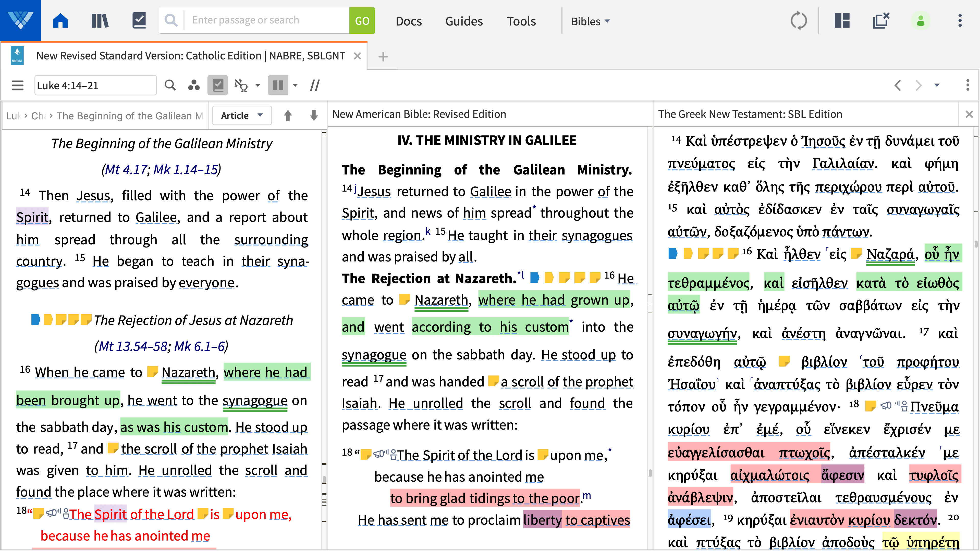
Task: Jump to previous article with up arrow
Action: click(288, 115)
